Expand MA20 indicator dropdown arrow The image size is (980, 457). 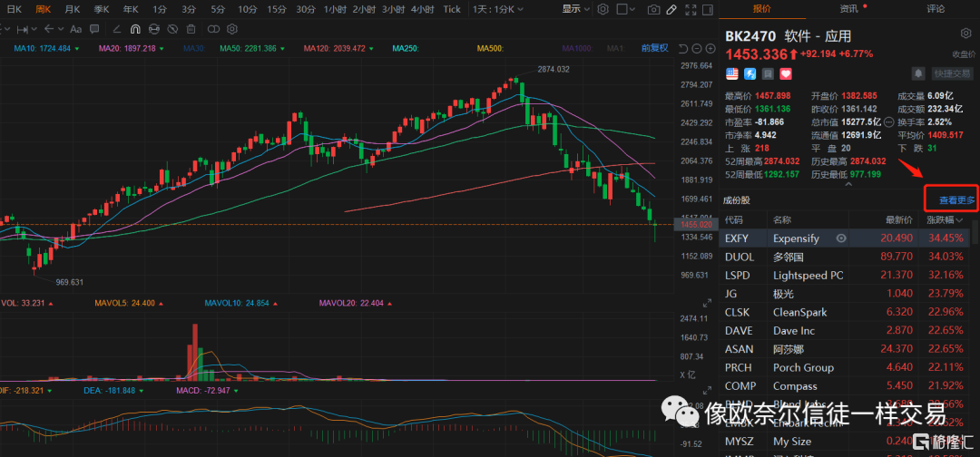(162, 48)
